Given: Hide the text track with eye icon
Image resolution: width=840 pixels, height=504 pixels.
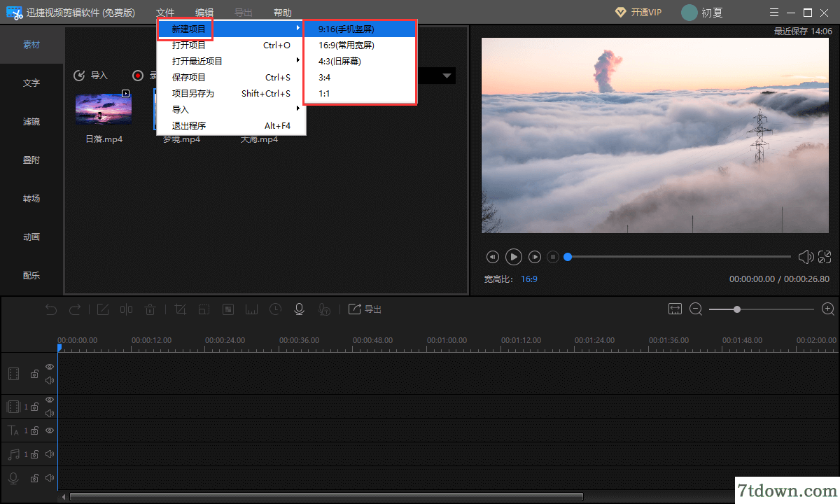Looking at the screenshot, I should tap(50, 430).
